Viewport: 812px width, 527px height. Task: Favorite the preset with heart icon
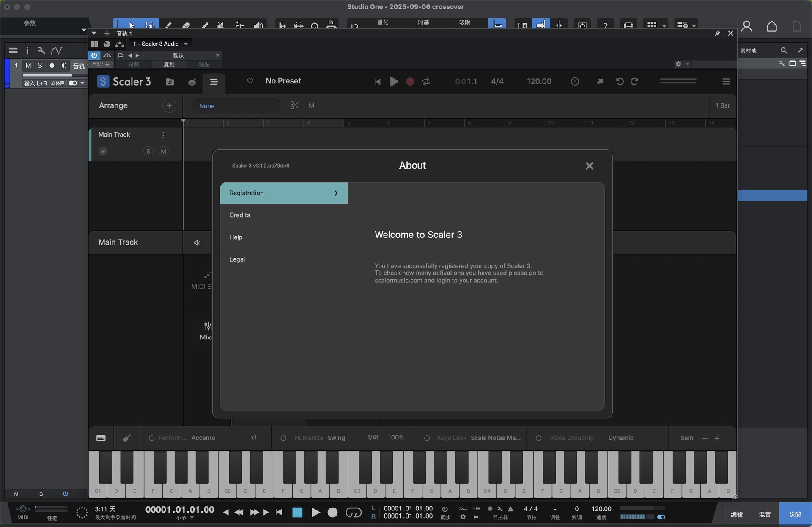point(250,81)
